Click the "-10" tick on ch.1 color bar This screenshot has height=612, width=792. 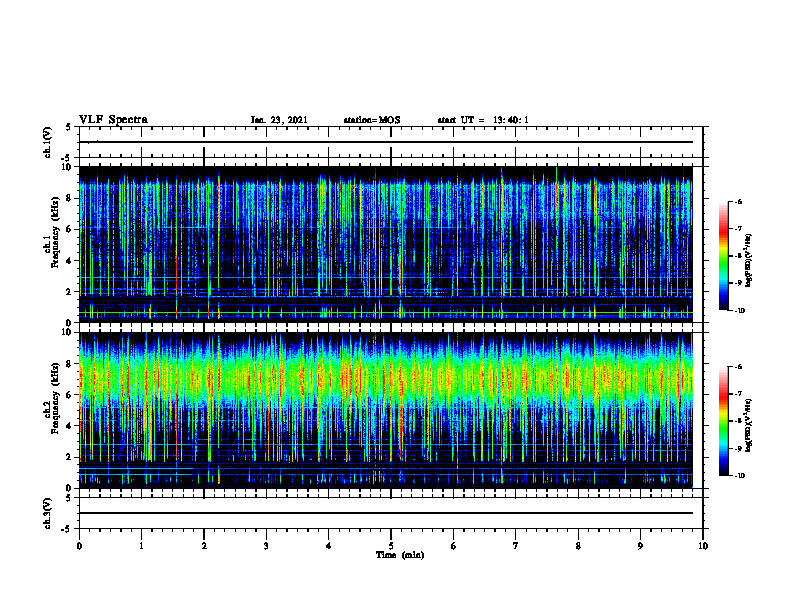(739, 311)
